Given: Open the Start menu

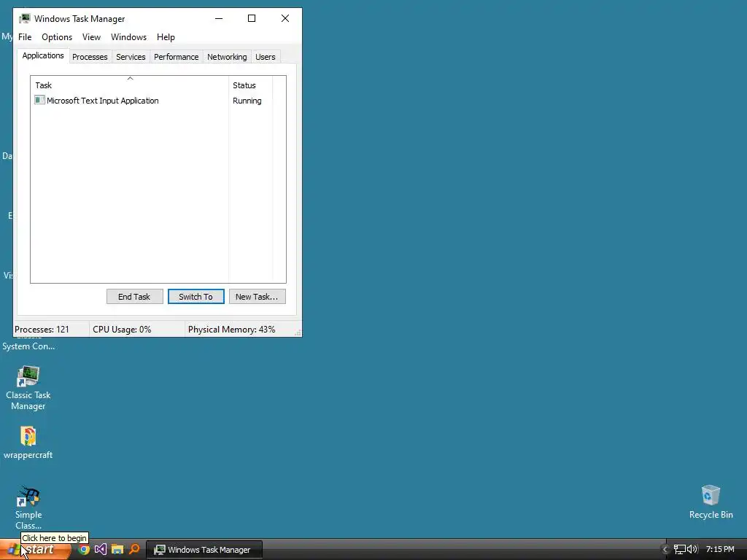Looking at the screenshot, I should pos(35,550).
